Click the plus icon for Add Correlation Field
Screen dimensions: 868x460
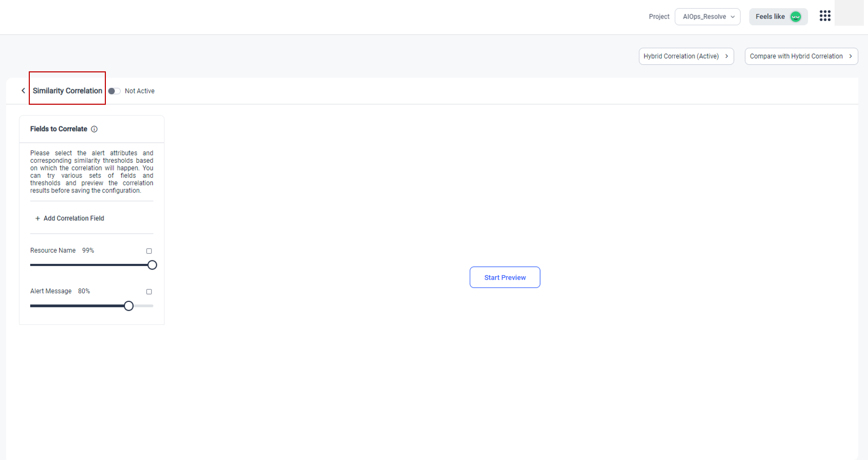[x=38, y=219]
